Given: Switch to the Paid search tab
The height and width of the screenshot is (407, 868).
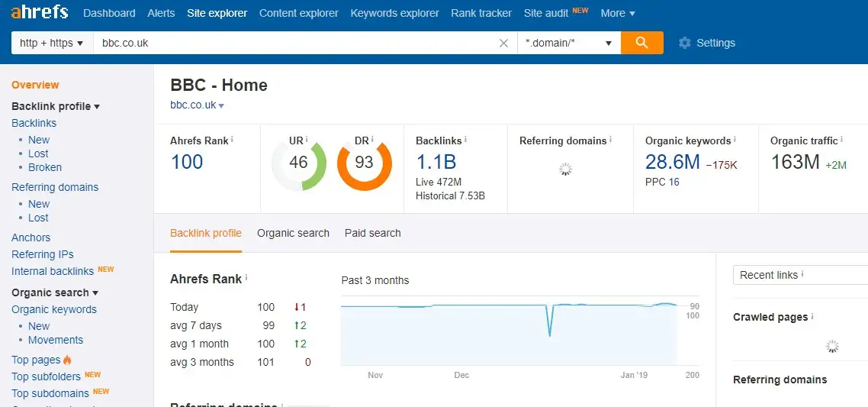Looking at the screenshot, I should tap(372, 234).
